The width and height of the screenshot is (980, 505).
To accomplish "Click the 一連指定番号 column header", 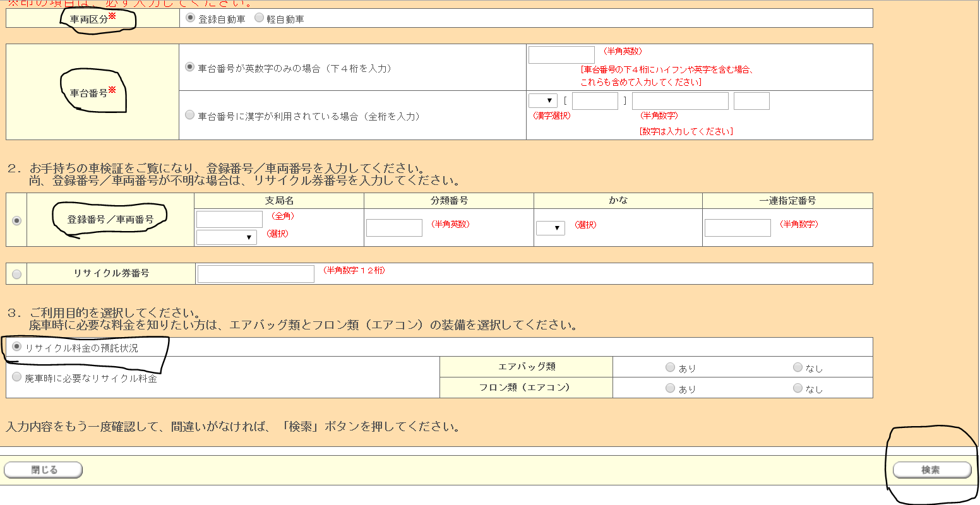I will [x=787, y=201].
